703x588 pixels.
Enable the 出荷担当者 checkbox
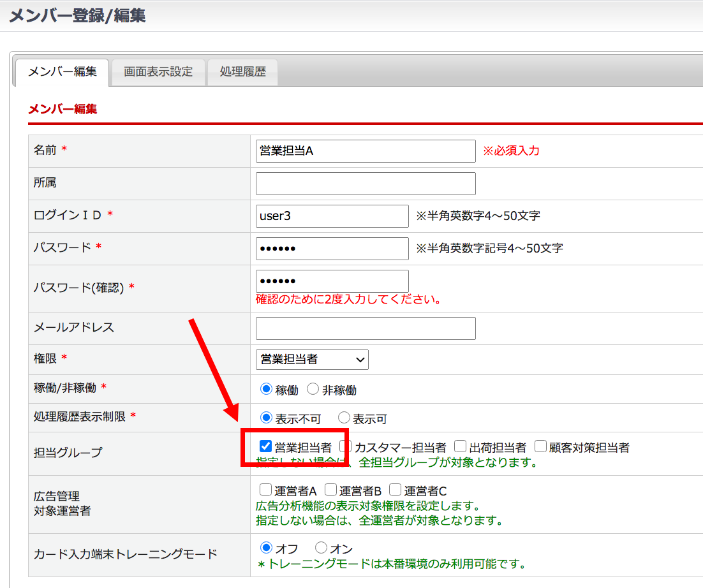point(461,446)
